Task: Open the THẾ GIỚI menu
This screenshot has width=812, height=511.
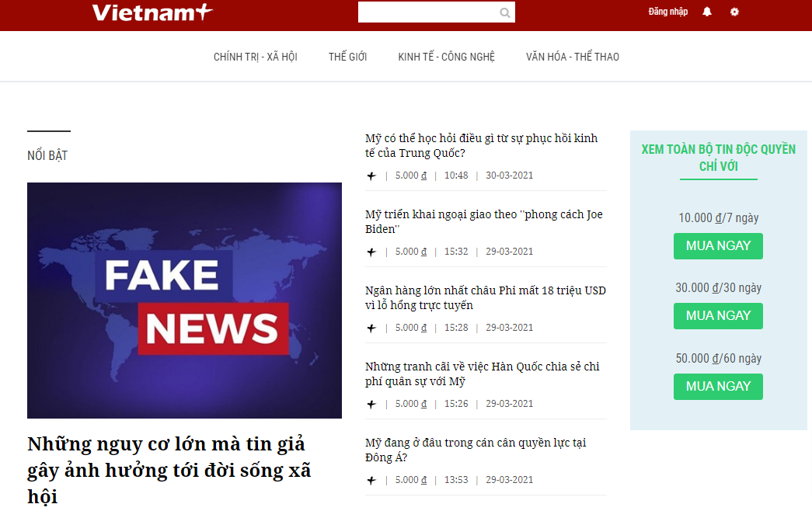Action: point(347,57)
